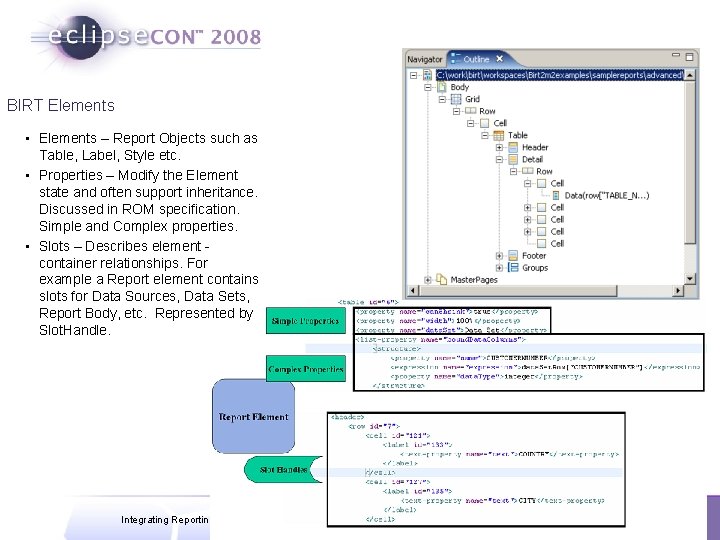Click the Outline horizontal scrollbar left arrow
The height and width of the screenshot is (540, 720).
[412, 290]
